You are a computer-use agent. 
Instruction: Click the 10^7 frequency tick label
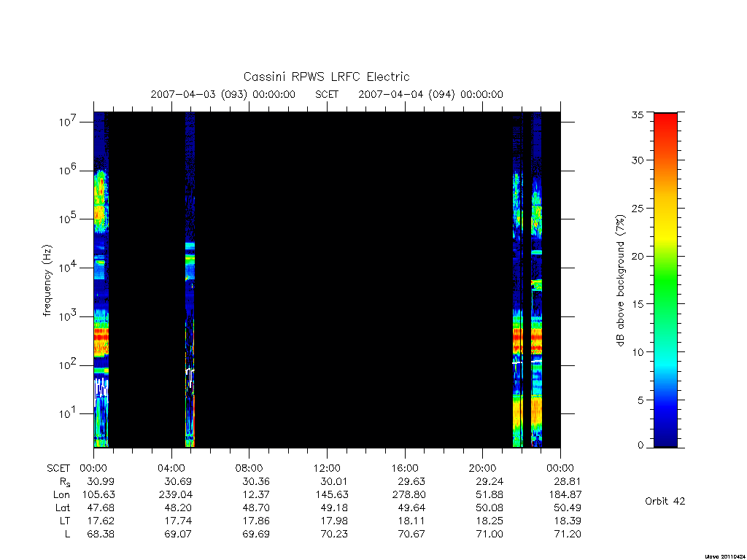pos(68,122)
